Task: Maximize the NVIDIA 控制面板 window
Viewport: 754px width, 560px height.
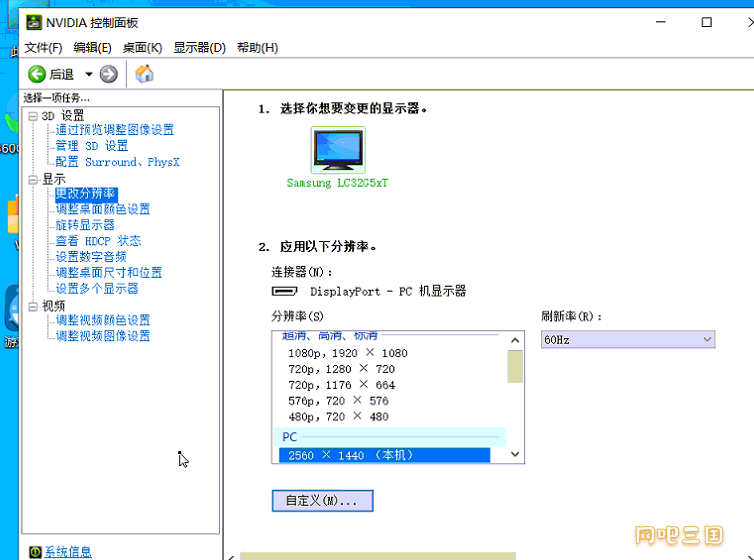Action: (x=706, y=22)
